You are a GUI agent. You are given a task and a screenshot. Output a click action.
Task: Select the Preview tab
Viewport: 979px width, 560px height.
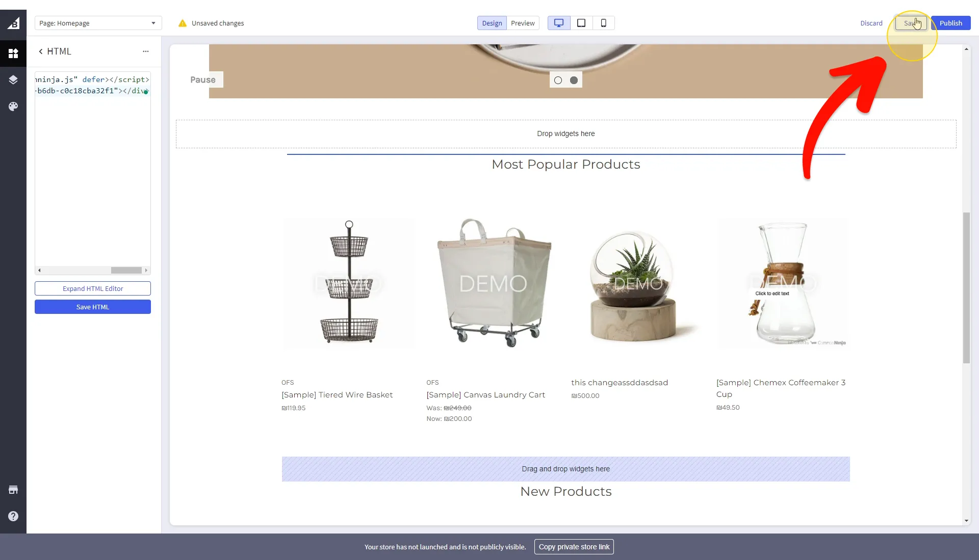tap(523, 23)
